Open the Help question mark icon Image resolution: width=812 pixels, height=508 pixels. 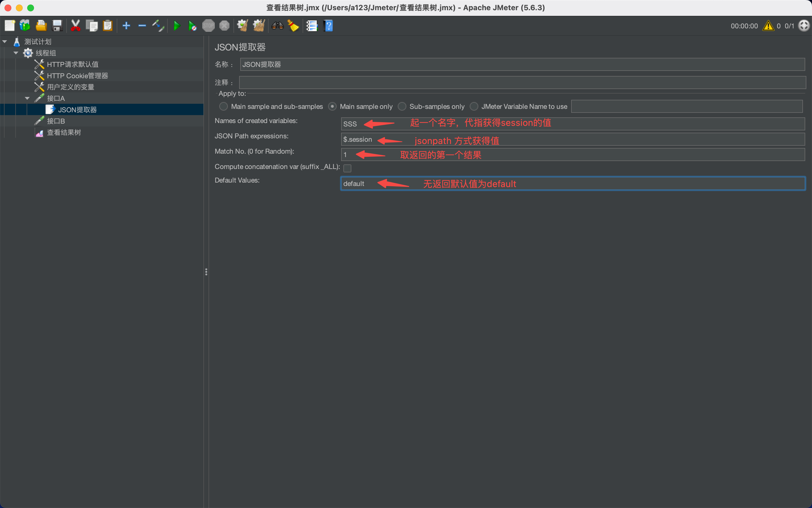click(328, 26)
